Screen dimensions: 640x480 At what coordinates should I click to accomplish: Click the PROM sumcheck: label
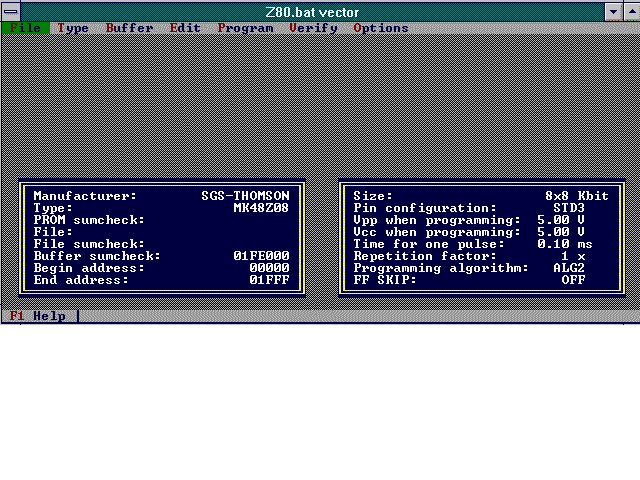pyautogui.click(x=89, y=220)
